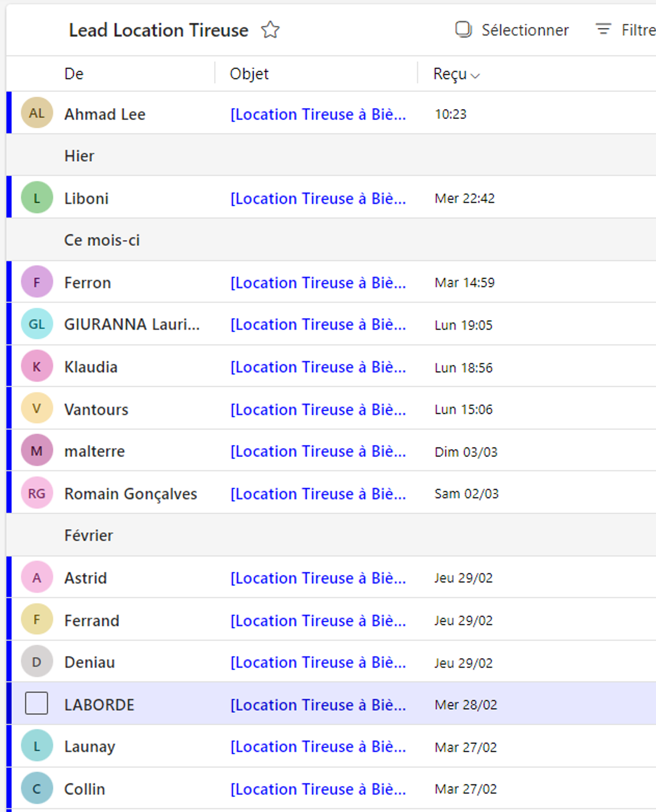This screenshot has width=656, height=812.
Task: Open Ferron's Location Tireuse email subject
Action: pyautogui.click(x=318, y=283)
